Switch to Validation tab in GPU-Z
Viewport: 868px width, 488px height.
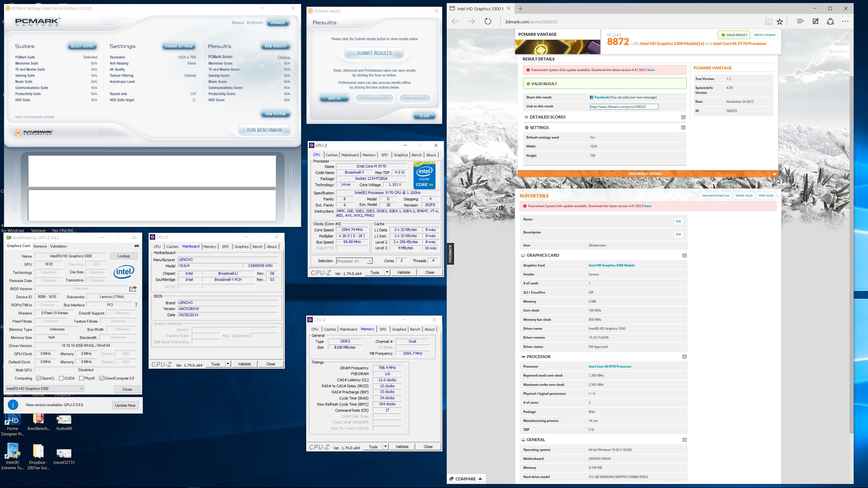[x=58, y=246]
